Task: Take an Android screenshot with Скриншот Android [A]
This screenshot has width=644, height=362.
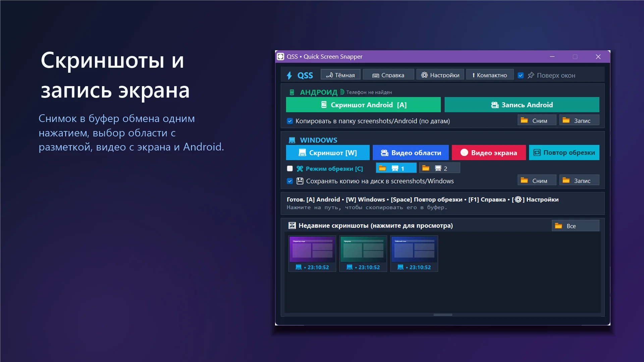Action: click(363, 105)
